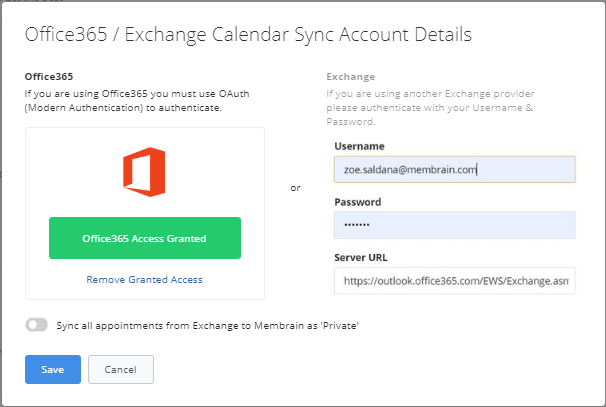Click the Exchange provider instructions text

point(430,107)
